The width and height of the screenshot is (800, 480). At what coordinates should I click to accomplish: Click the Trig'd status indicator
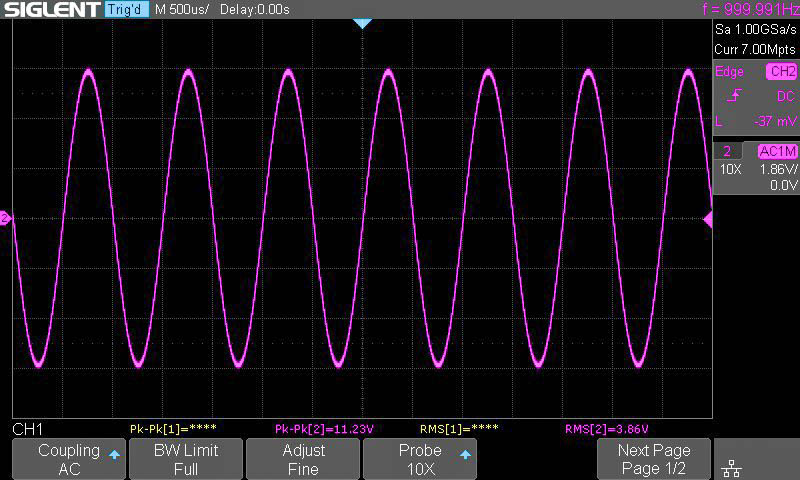pos(126,9)
